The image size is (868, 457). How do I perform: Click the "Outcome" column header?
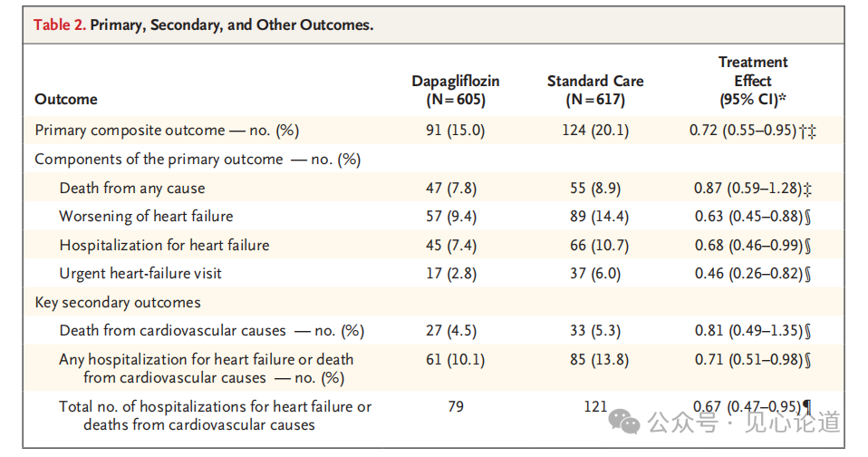[x=65, y=99]
